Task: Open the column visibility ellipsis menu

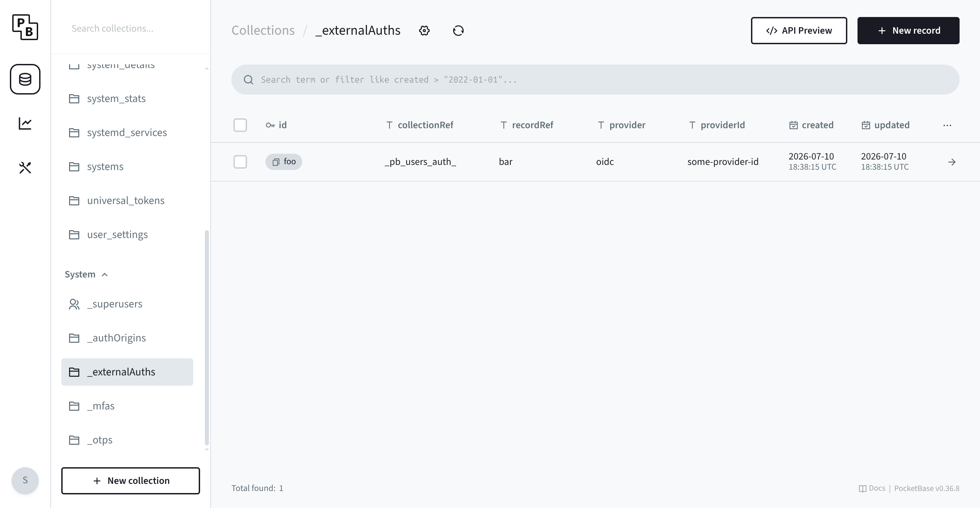Action: tap(947, 125)
